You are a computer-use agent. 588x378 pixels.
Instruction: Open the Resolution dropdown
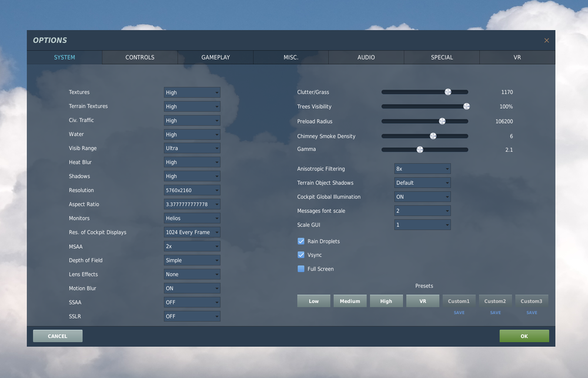192,190
